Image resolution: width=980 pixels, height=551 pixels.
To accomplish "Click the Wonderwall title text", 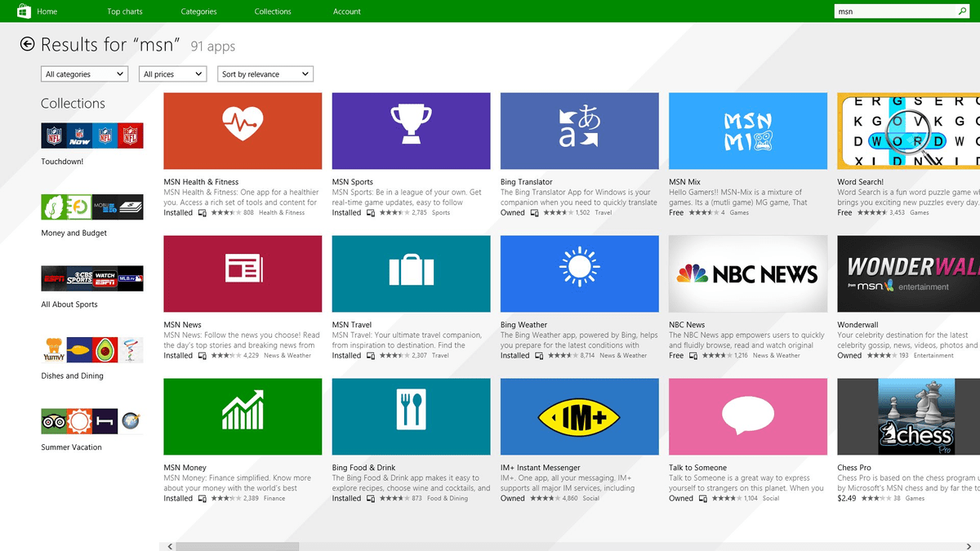I will point(857,325).
